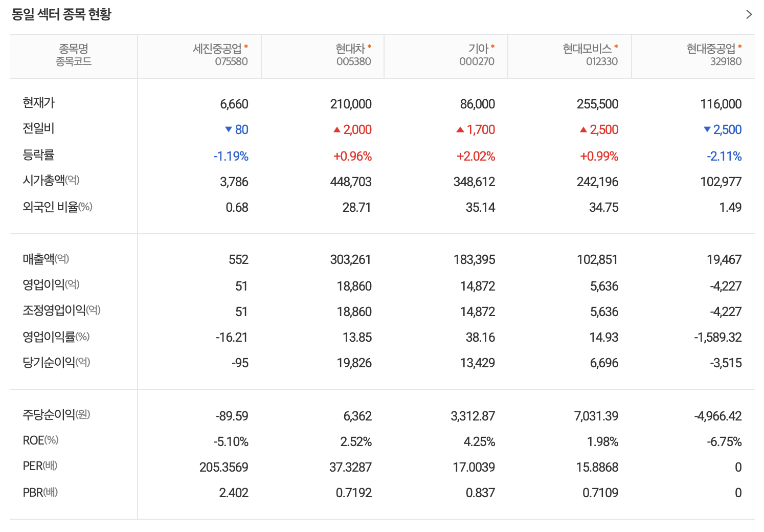764x532 pixels.
Task: Click 현대차 current price 210,000
Action: point(351,104)
